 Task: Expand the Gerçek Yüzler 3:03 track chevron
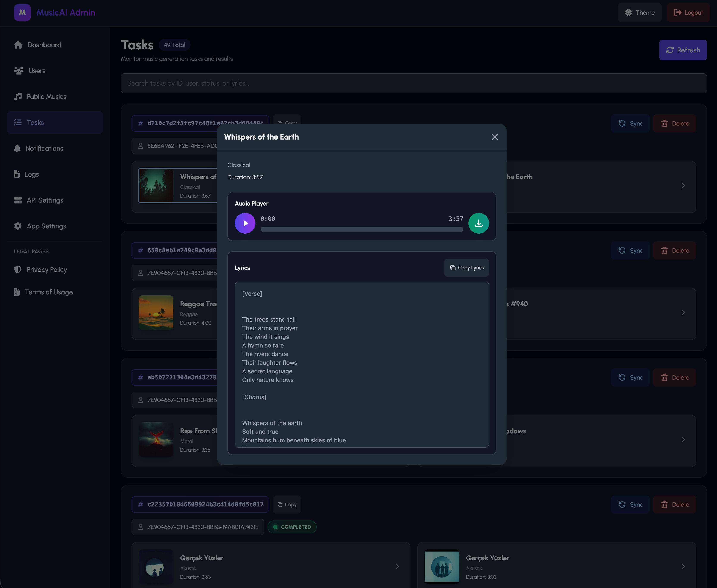pyautogui.click(x=683, y=566)
